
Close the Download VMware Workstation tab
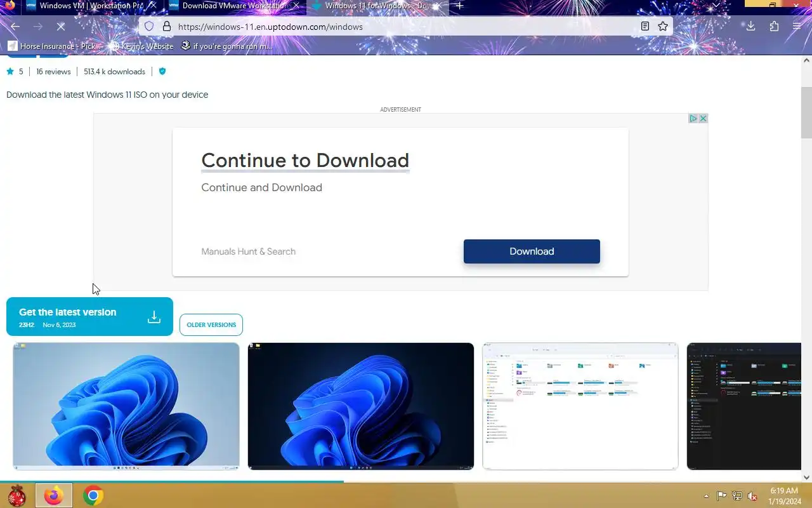point(296,6)
